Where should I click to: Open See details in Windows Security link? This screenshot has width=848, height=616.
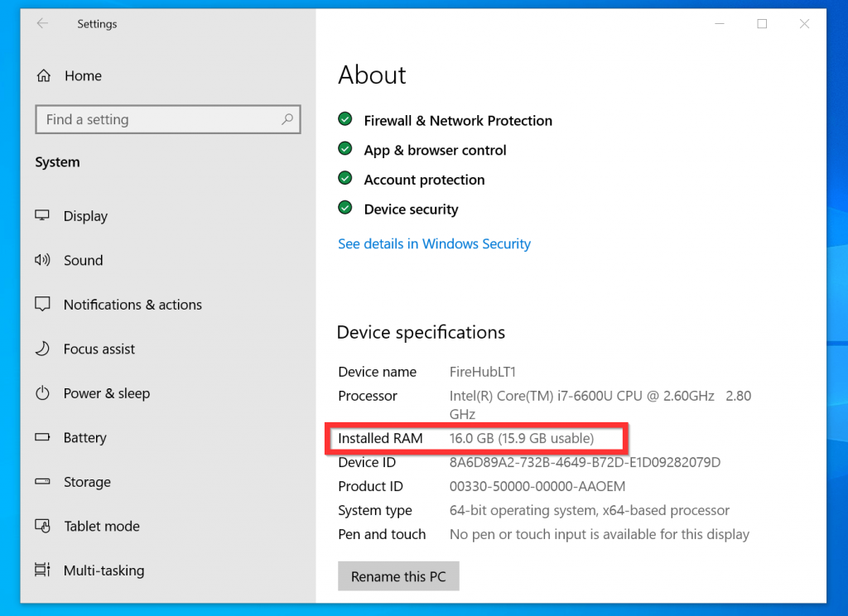(434, 243)
